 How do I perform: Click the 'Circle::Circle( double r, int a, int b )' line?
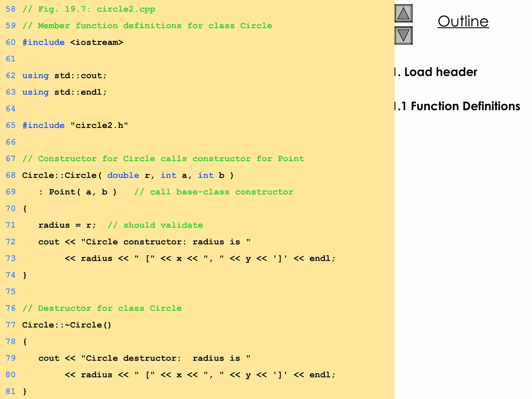[128, 175]
